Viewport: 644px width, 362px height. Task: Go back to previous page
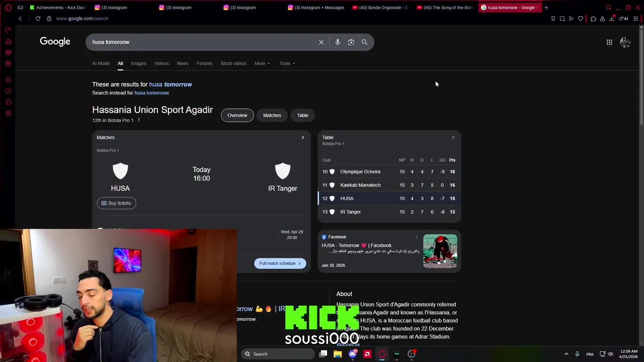click(20, 19)
